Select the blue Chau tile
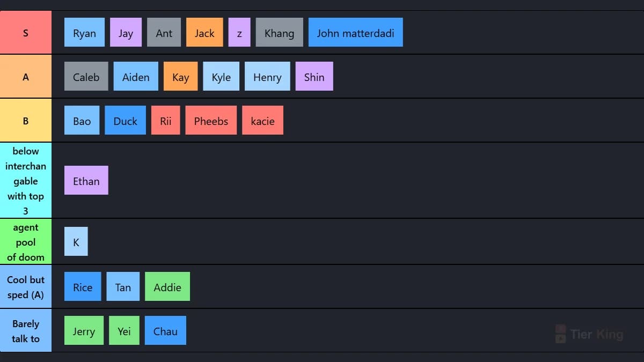644x362 pixels. click(165, 330)
